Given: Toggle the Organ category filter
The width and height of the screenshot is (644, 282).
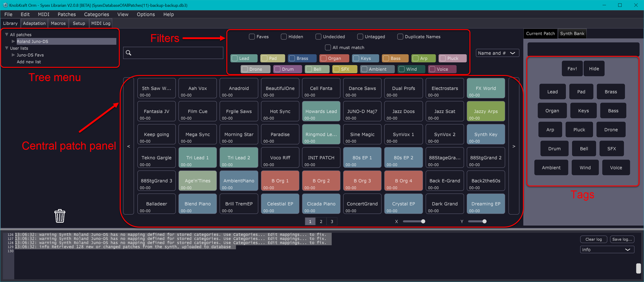Looking at the screenshot, I should coord(323,58).
